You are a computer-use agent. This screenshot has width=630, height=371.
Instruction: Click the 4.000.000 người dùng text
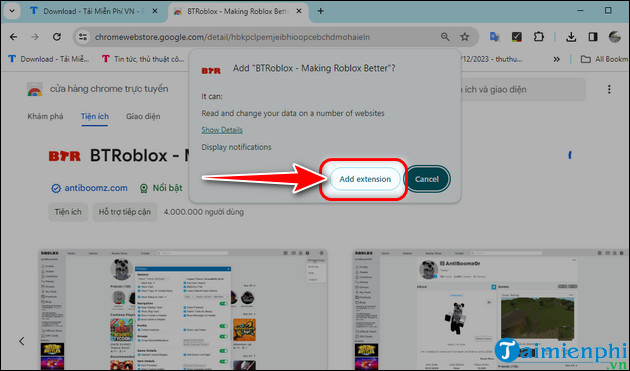203,212
